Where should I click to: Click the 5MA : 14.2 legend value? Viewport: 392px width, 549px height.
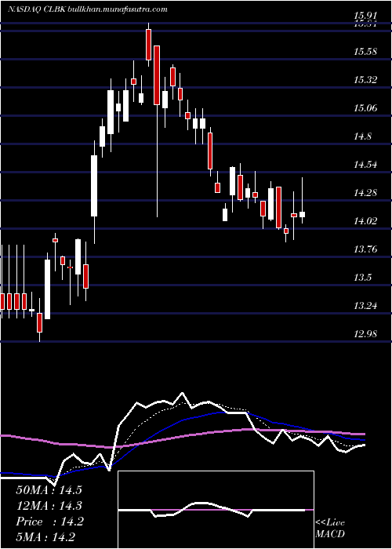45,537
